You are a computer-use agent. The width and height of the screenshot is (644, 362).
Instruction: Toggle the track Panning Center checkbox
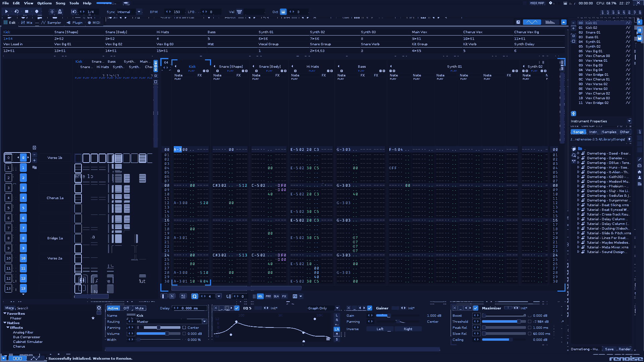point(184,327)
